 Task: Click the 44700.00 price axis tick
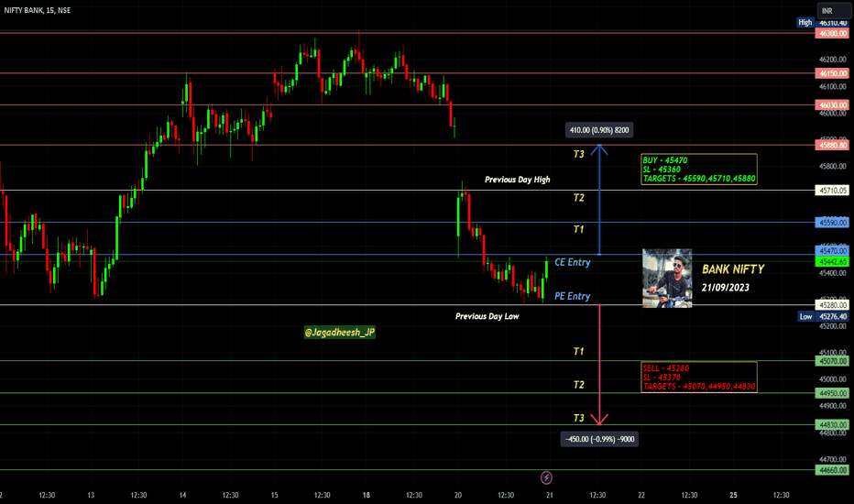(833, 459)
